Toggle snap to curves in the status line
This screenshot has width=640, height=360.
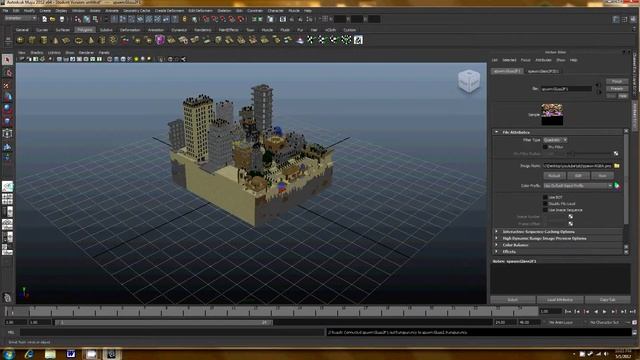click(214, 19)
